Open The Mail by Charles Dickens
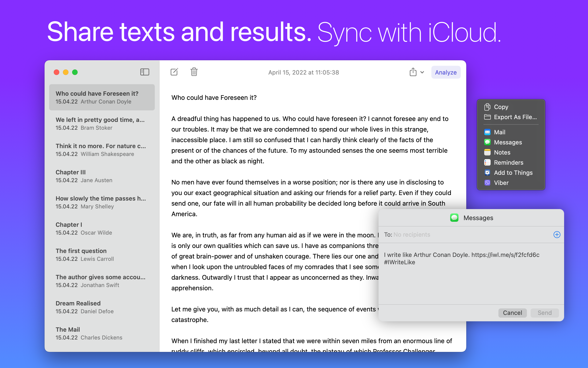 (x=102, y=333)
